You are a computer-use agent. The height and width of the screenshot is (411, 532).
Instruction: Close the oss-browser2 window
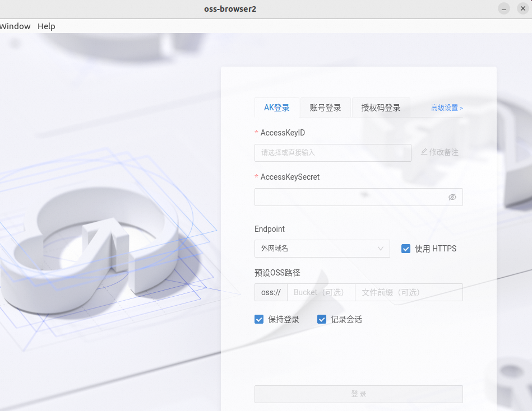(x=523, y=9)
